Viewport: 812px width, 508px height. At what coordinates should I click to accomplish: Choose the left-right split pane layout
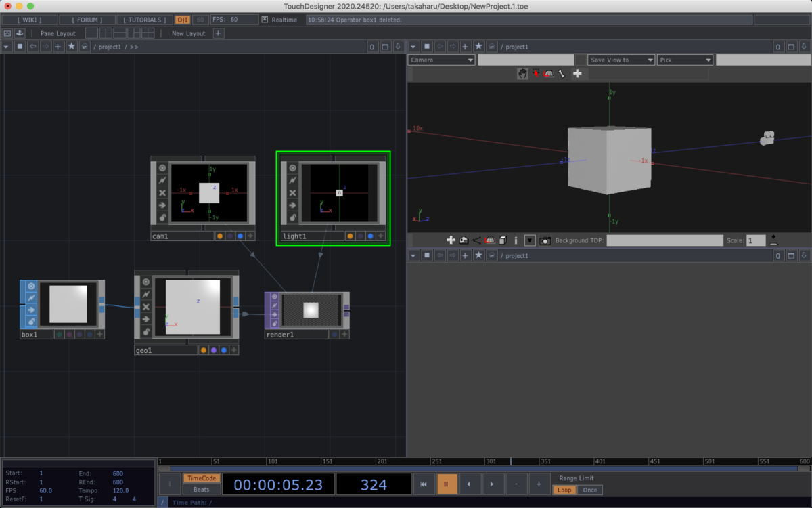click(106, 33)
